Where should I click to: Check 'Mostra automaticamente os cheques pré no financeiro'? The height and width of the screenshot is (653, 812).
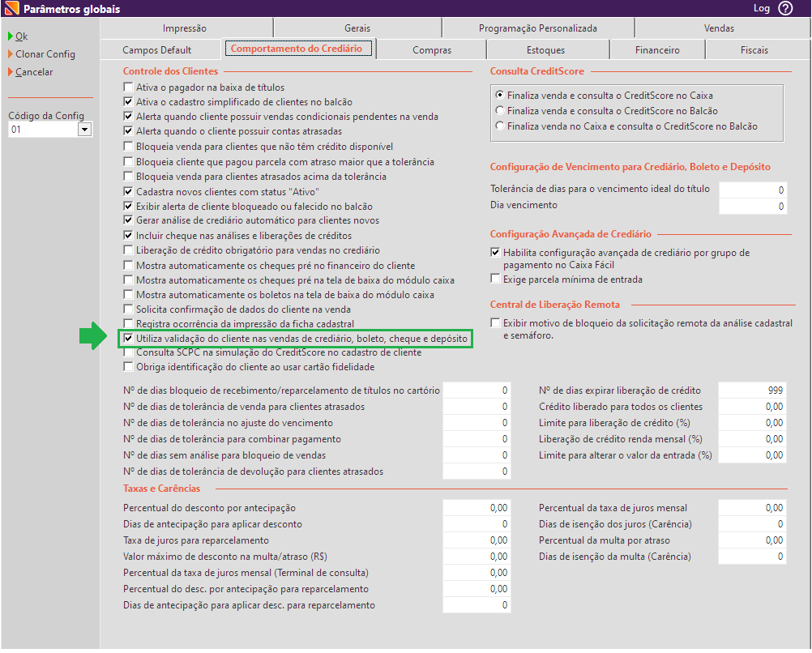[128, 265]
